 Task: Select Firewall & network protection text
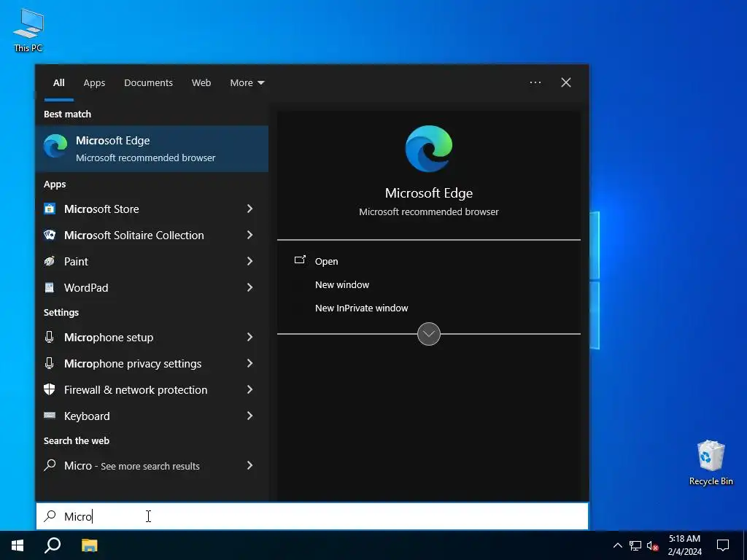[x=136, y=390]
